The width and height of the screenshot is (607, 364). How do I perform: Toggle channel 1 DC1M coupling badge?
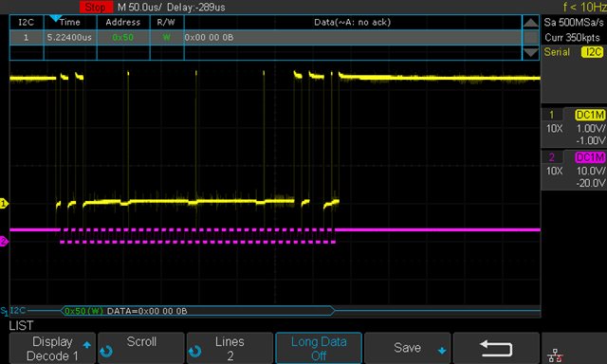point(590,115)
